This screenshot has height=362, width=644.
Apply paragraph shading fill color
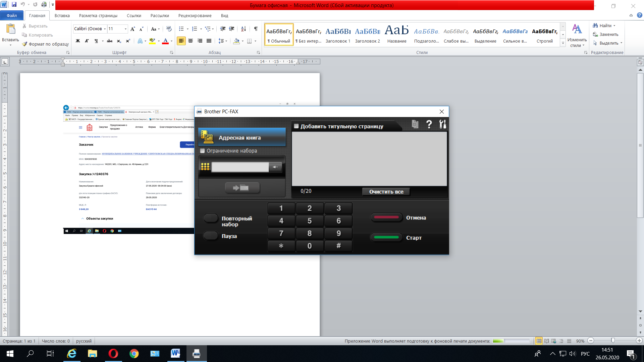pos(236,41)
